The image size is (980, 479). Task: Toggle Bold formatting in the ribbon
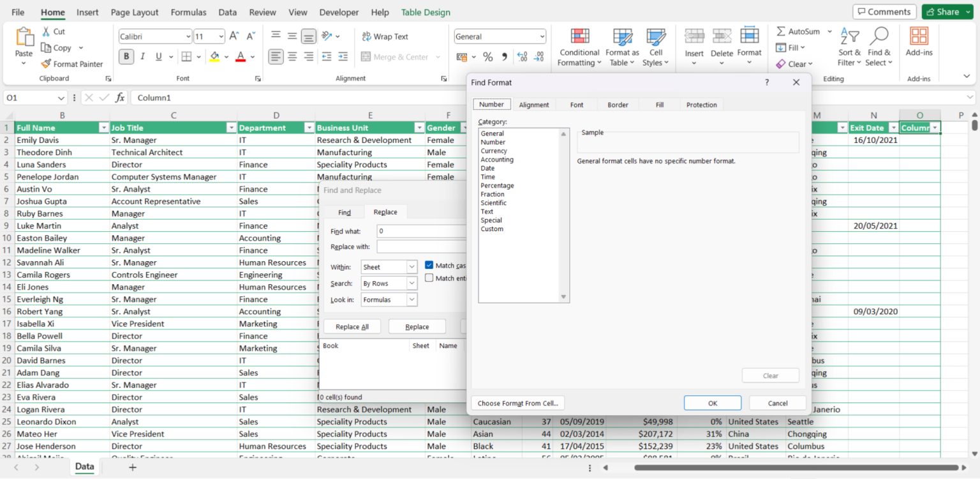(126, 56)
